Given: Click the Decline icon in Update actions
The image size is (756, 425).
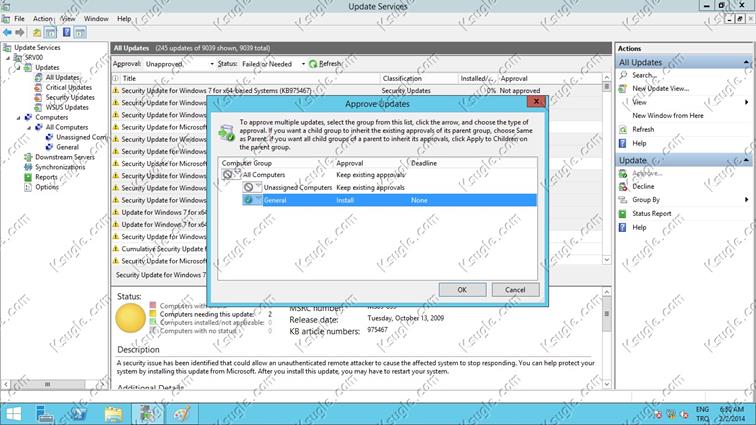Looking at the screenshot, I should (623, 187).
